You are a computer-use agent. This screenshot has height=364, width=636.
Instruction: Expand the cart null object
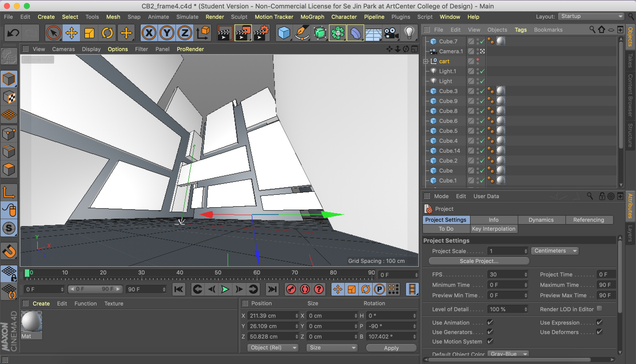(426, 61)
